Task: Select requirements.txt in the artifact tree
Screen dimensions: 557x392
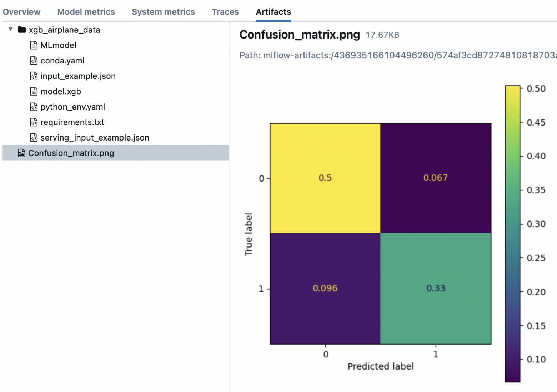Action: (x=72, y=122)
